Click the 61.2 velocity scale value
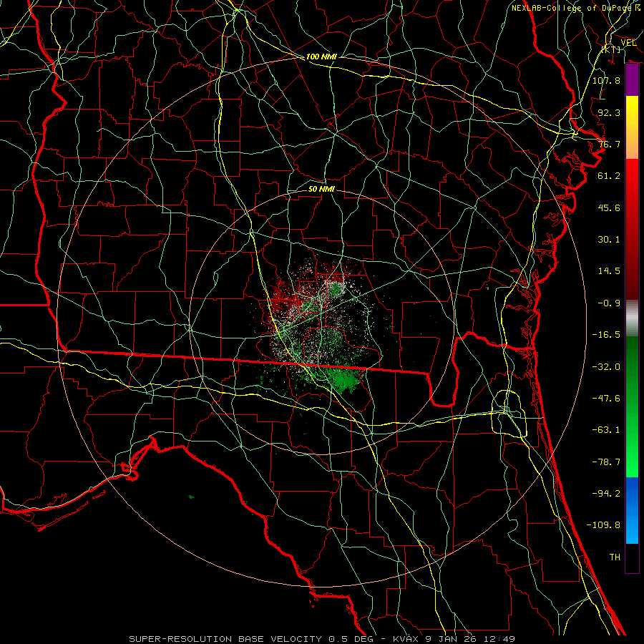Screen dimensions: 644x644 (x=609, y=176)
